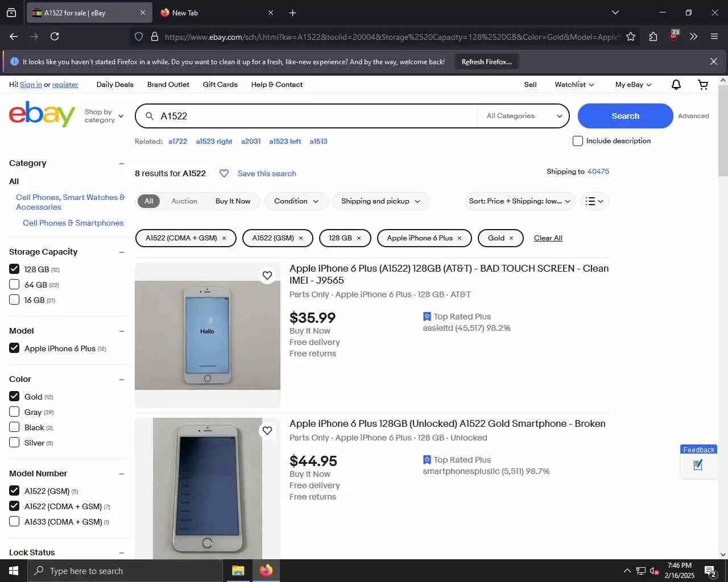The height and width of the screenshot is (582, 728).
Task: Remove the A1522 (CDMA + GSM) filter chip
Action: pos(224,238)
